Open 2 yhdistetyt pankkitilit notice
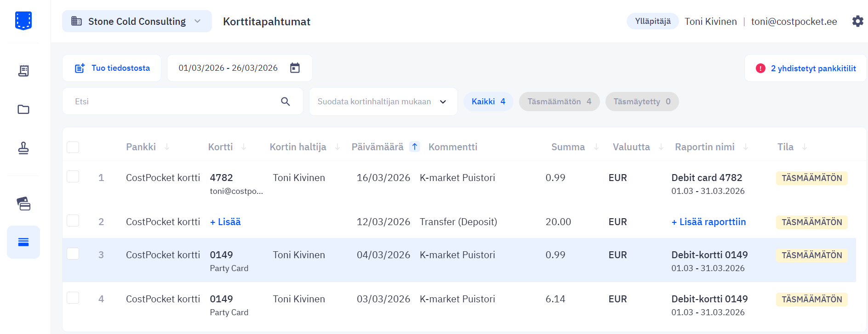The image size is (868, 334). (806, 68)
